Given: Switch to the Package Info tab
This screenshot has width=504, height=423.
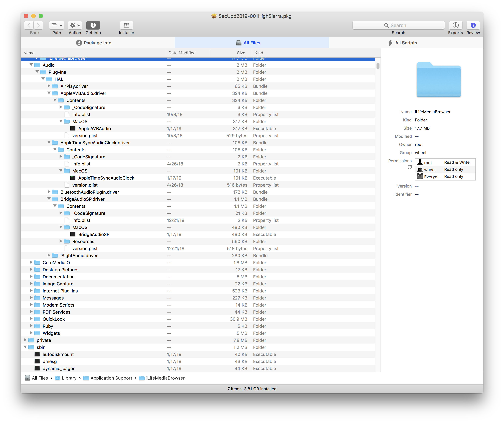Looking at the screenshot, I should tap(98, 43).
